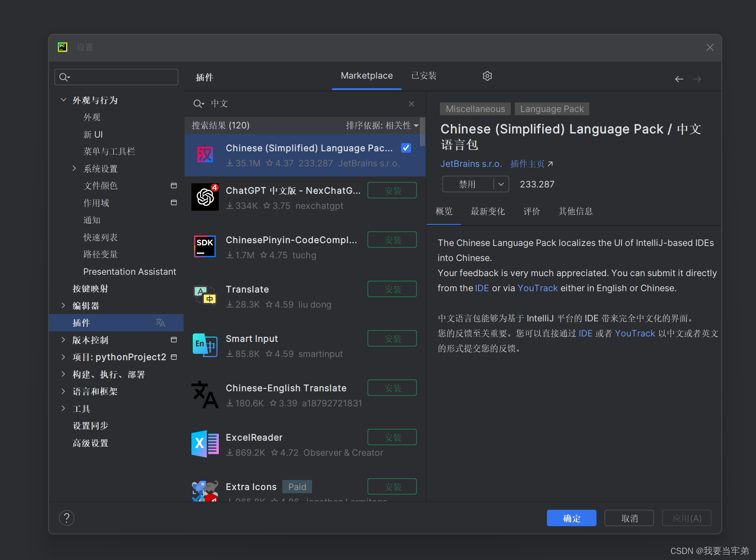The width and height of the screenshot is (756, 560).
Task: Select 按键映射 in the tree
Action: [x=90, y=288]
